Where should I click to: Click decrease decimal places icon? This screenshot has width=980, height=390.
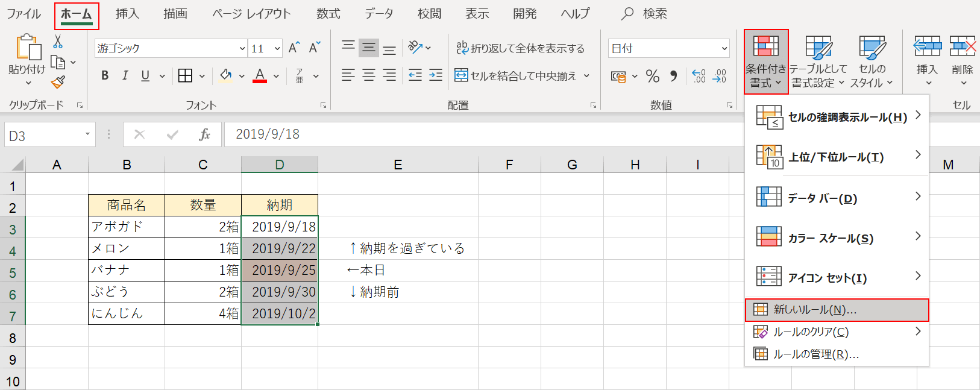[x=720, y=76]
